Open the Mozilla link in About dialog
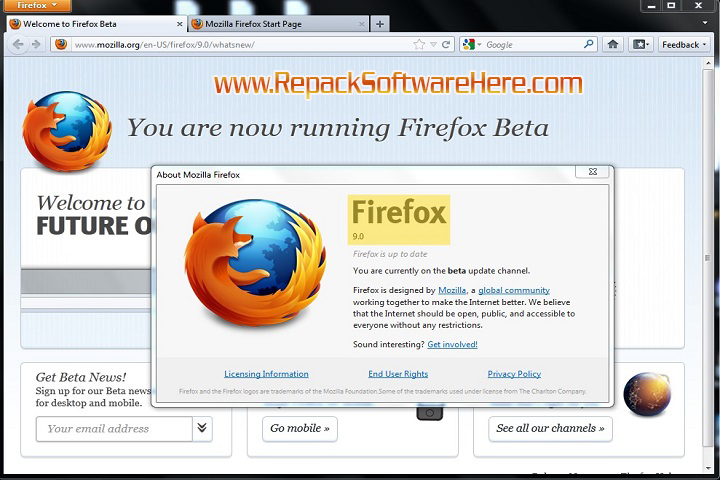Image resolution: width=720 pixels, height=480 pixels. pos(452,290)
